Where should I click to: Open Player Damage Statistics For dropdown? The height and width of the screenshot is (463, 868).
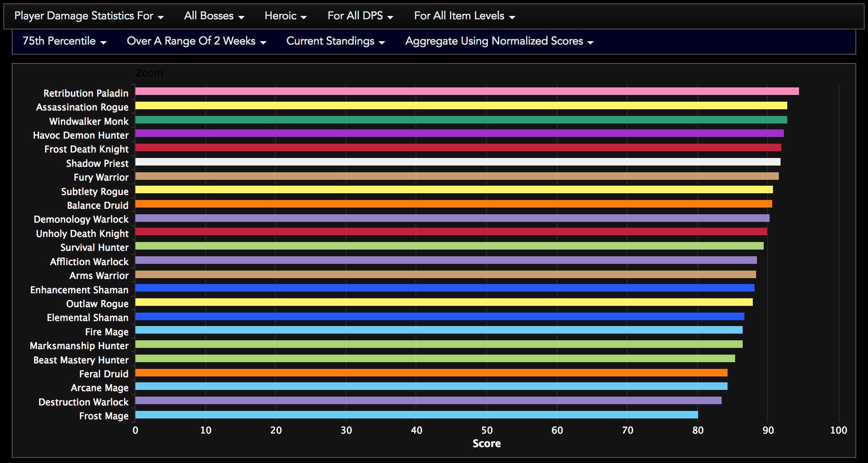click(x=89, y=16)
